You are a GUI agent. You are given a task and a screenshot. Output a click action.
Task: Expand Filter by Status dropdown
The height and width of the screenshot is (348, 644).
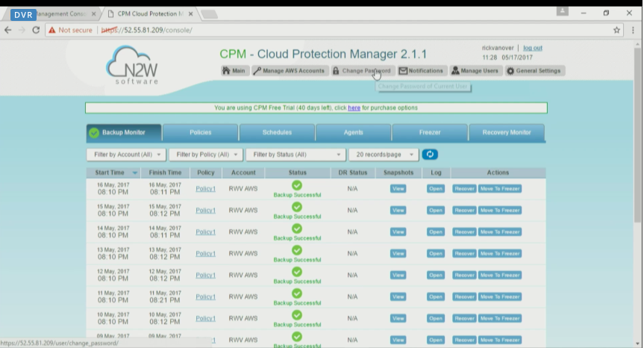coord(294,155)
